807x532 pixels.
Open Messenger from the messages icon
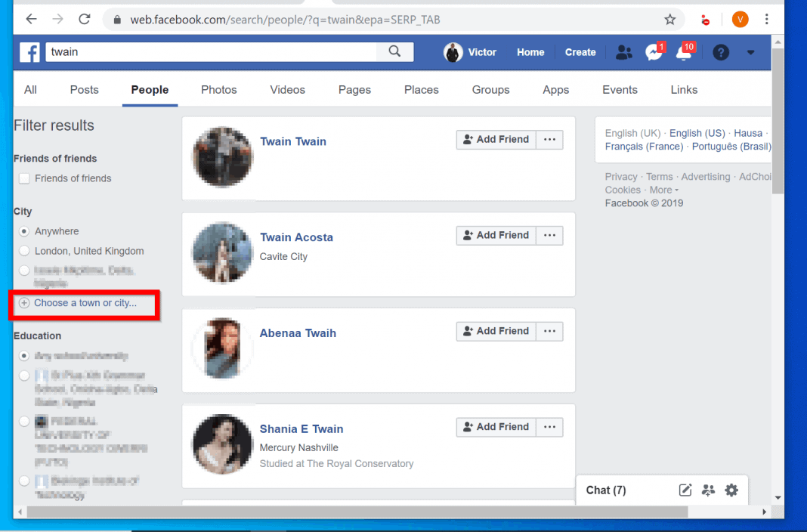(x=652, y=52)
